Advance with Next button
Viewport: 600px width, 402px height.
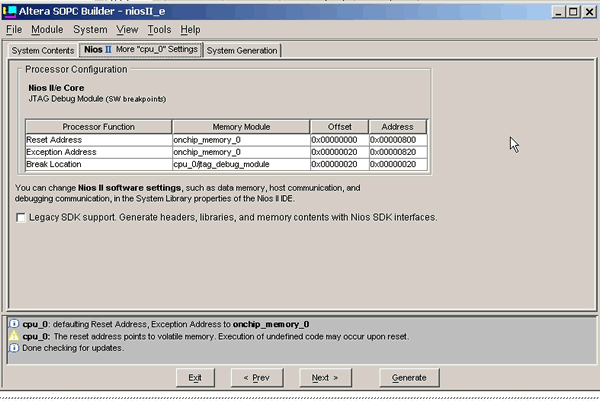point(325,378)
